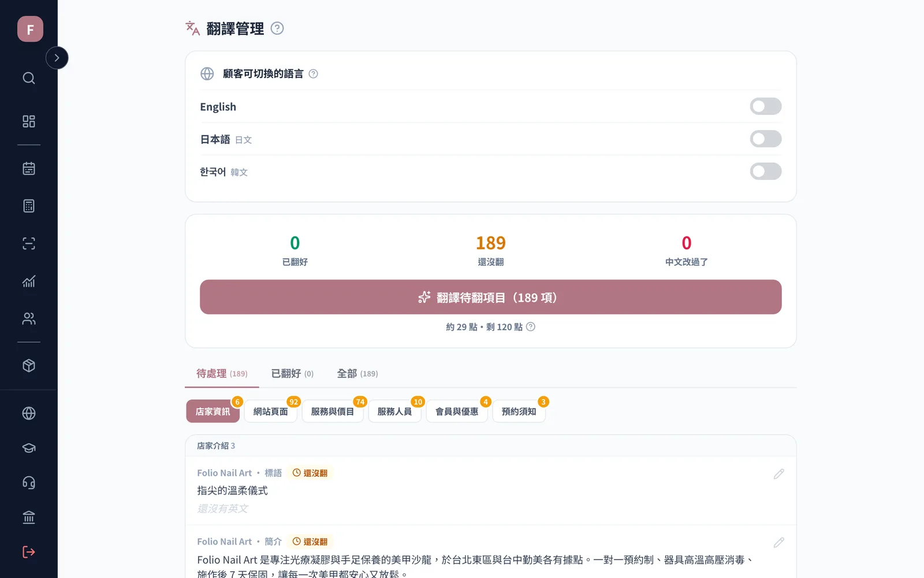Edit the 標語 translation with pencil icon
Viewport: 924px width, 578px height.
779,474
